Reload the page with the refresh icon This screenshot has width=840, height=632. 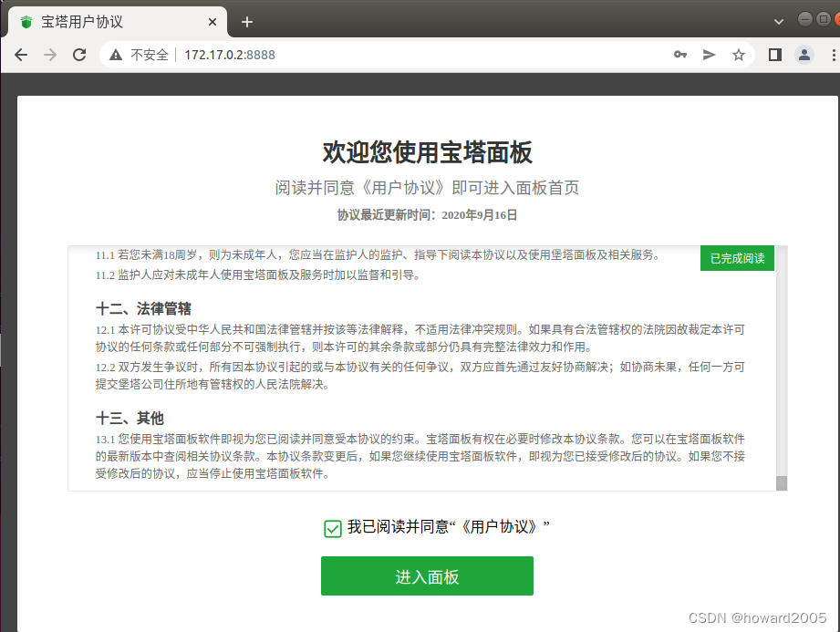(x=79, y=55)
